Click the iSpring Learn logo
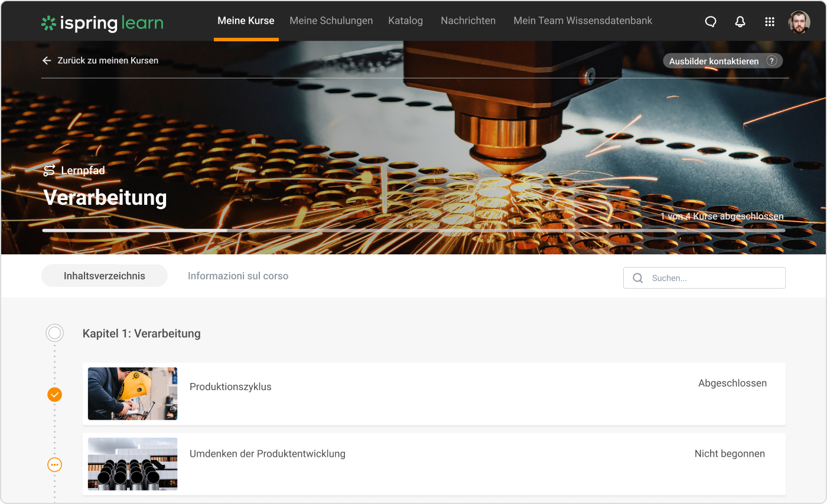 pyautogui.click(x=102, y=23)
